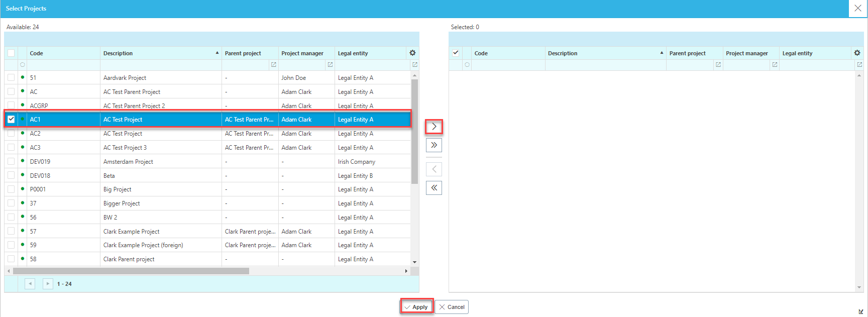Viewport: 868px width, 317px height.
Task: Select the Beta project description
Action: tap(109, 176)
